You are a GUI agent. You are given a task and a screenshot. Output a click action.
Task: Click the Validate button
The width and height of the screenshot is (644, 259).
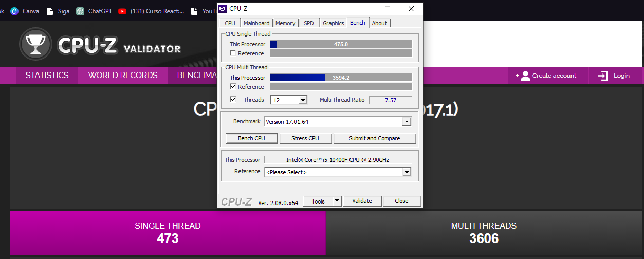[362, 201]
